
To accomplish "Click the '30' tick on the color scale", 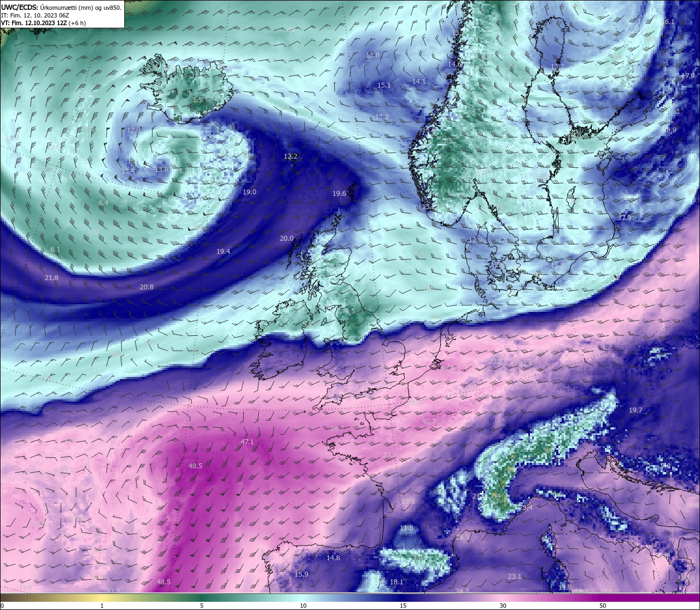I will [503, 606].
